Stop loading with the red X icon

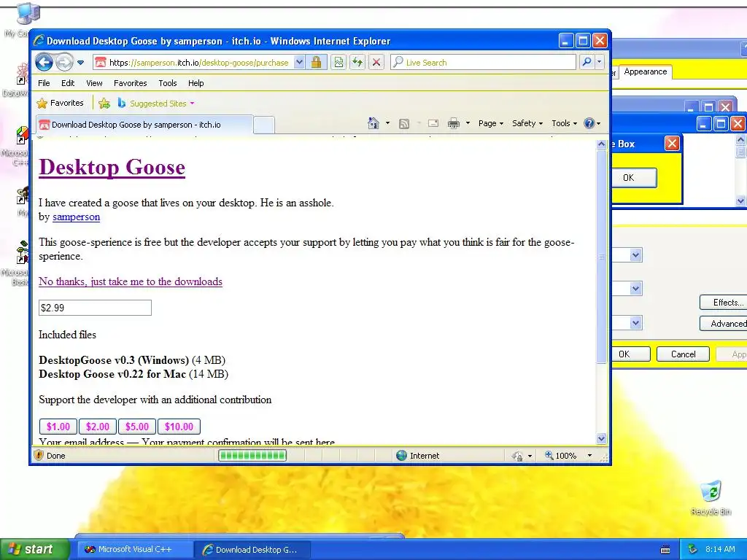click(376, 63)
